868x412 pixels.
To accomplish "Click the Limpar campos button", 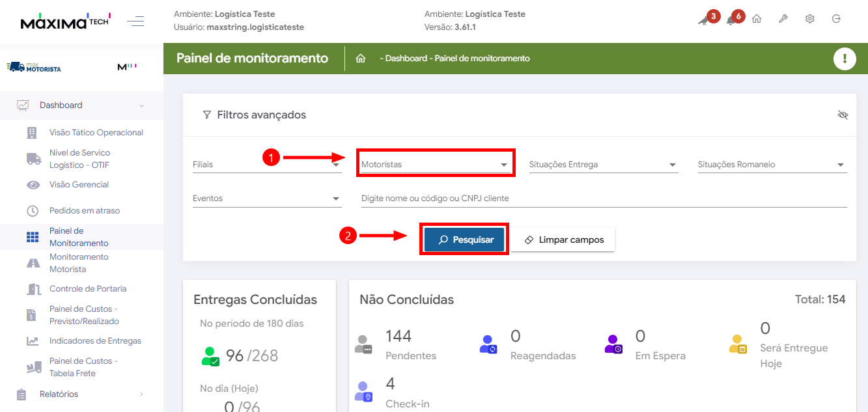I will click(x=563, y=240).
